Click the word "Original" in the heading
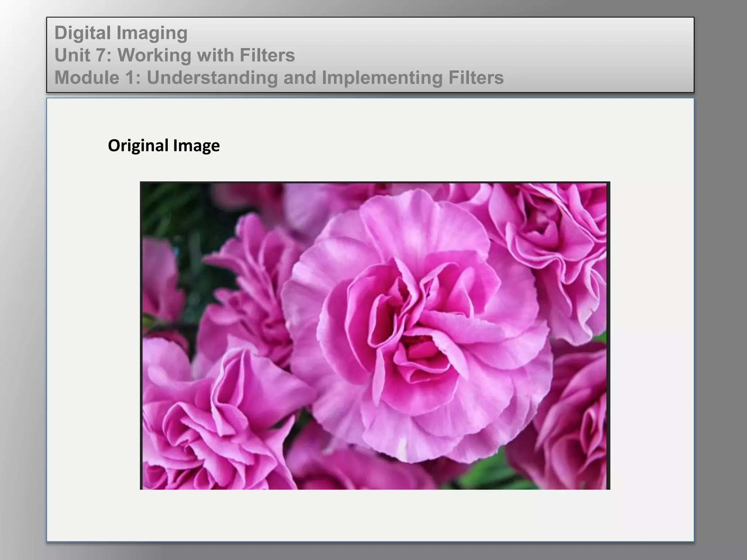747x560 pixels. 138,145
